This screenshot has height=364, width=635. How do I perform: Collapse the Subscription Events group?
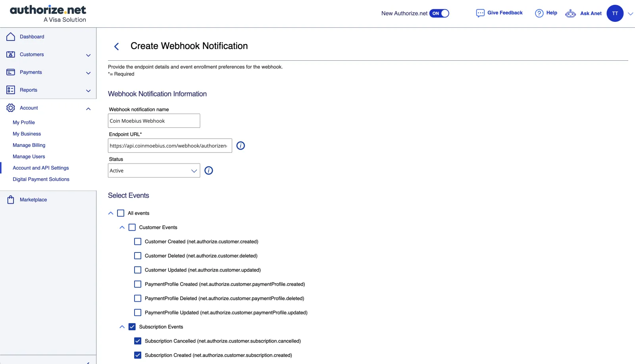pos(122,327)
